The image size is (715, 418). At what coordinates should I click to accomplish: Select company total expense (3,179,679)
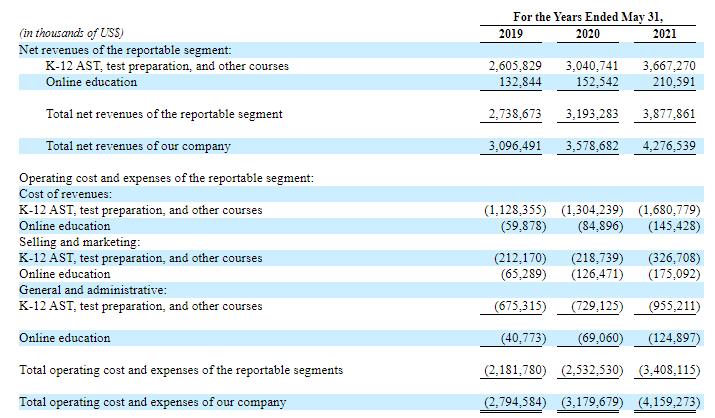tap(592, 402)
